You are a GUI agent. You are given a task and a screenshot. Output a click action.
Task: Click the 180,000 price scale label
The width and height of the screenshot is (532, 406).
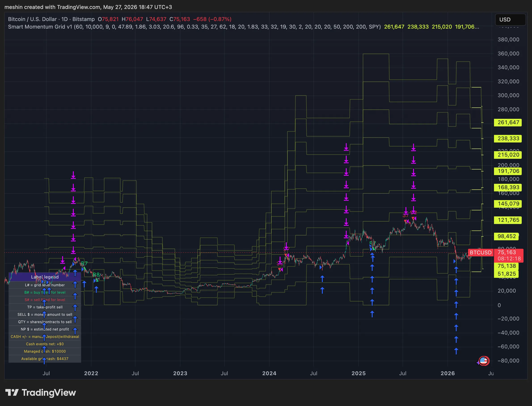point(508,179)
